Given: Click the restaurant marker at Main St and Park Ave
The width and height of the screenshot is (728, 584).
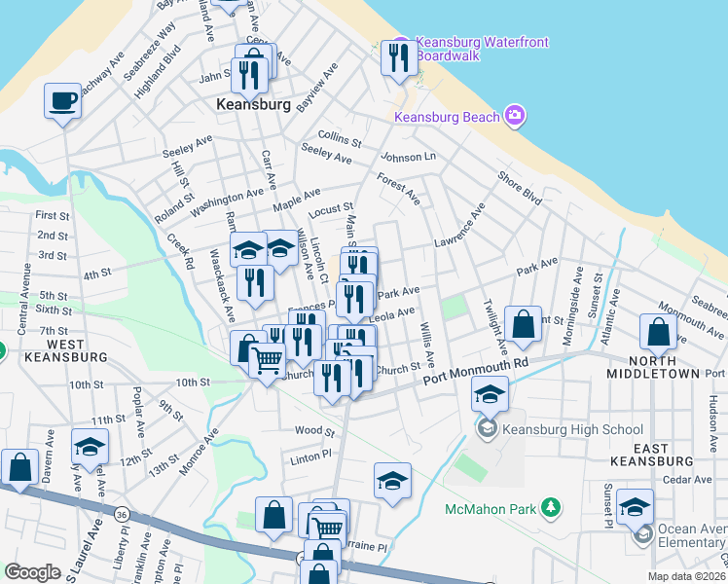Looking at the screenshot, I should (354, 299).
